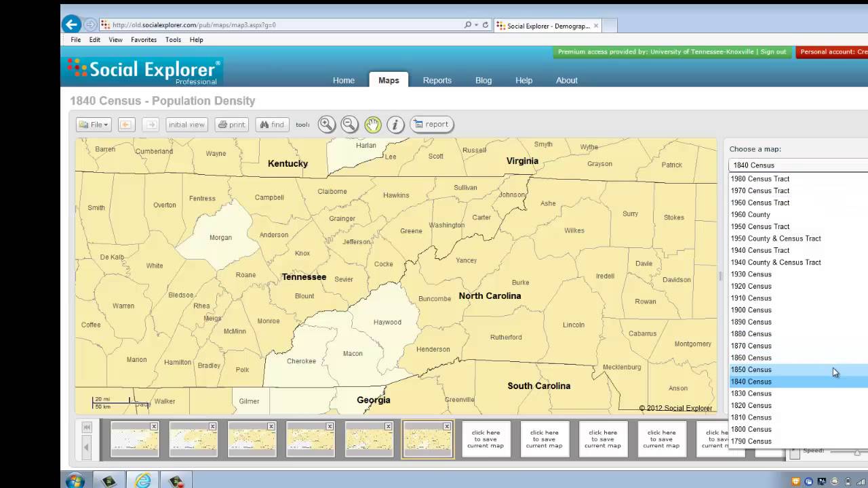Click the 'initial view' button
This screenshot has width=868, height=488.
(186, 125)
